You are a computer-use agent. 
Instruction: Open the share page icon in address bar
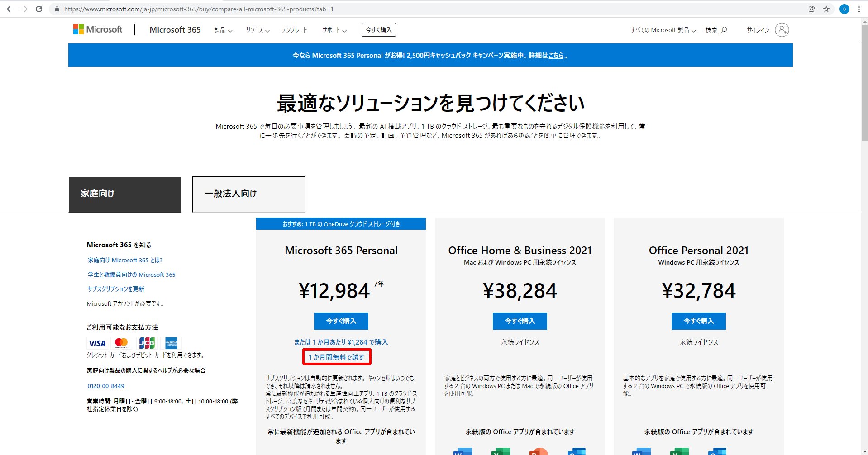(812, 9)
